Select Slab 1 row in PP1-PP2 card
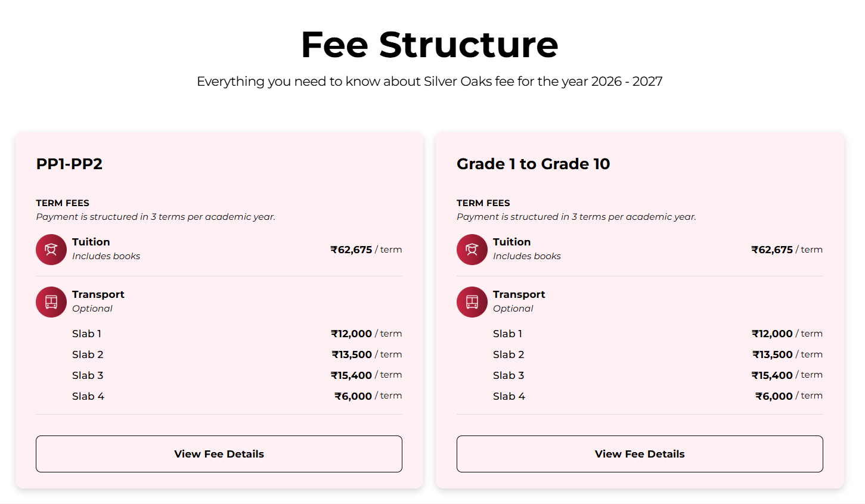Image resolution: width=865 pixels, height=504 pixels. tap(86, 334)
